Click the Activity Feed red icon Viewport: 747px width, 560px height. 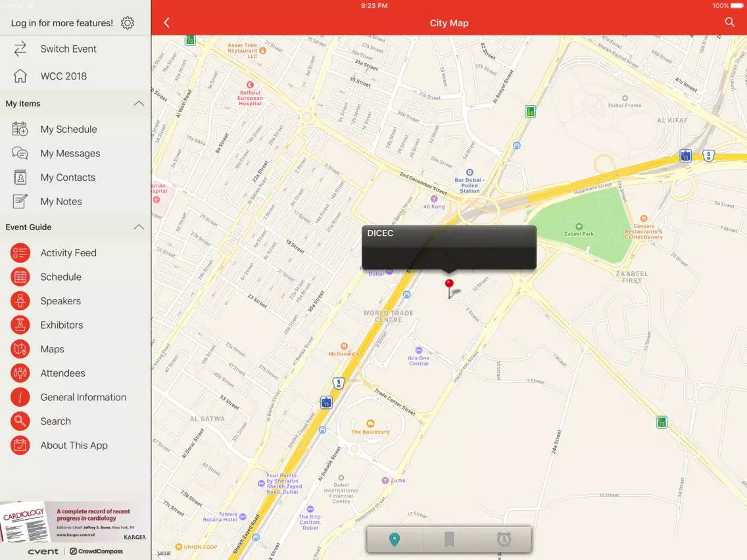[x=20, y=253]
